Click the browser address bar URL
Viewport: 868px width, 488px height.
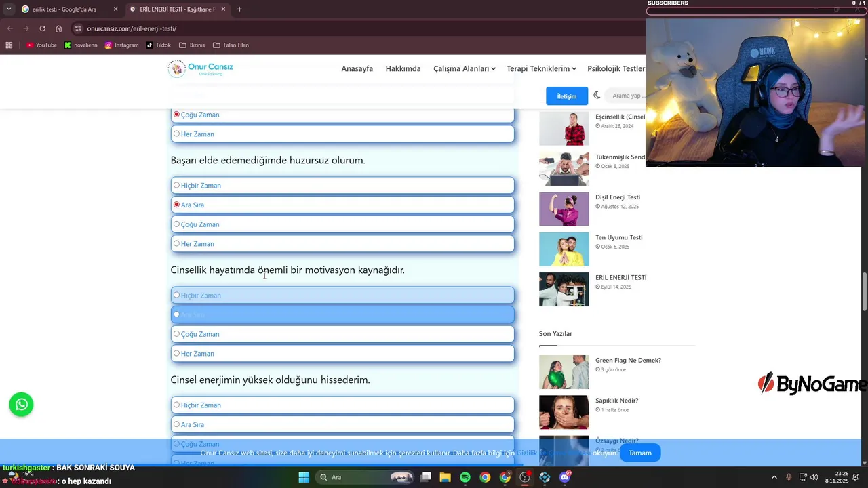132,28
